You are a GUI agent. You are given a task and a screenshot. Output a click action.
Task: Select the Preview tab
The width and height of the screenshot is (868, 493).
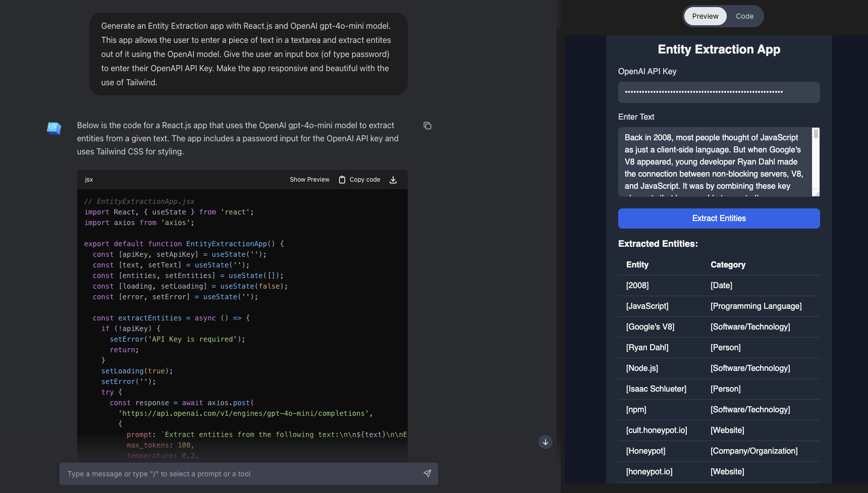[705, 16]
